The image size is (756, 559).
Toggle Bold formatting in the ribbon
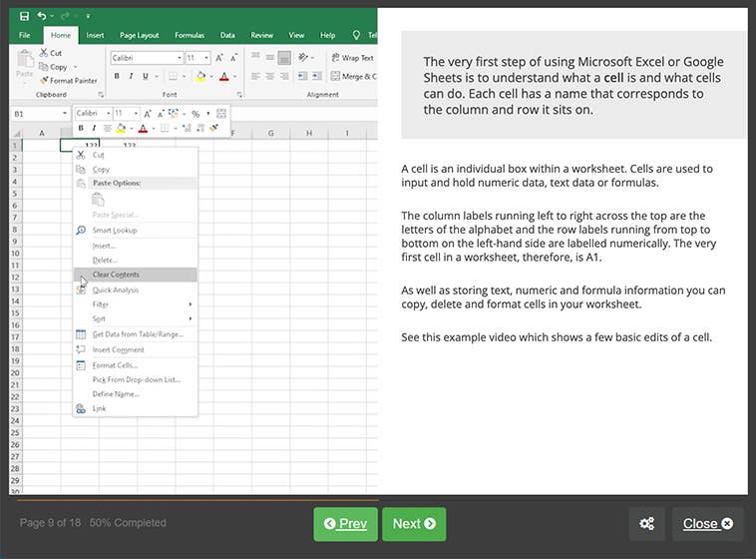(x=117, y=76)
